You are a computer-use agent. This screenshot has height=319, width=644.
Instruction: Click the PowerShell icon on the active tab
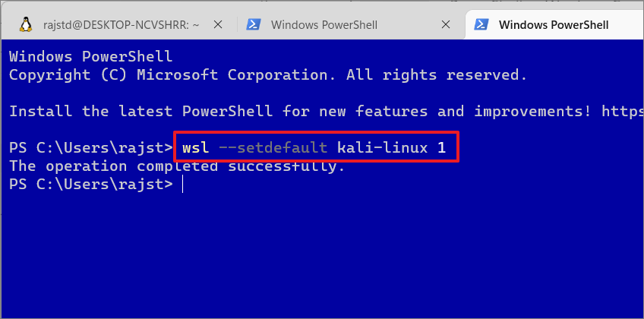click(481, 24)
